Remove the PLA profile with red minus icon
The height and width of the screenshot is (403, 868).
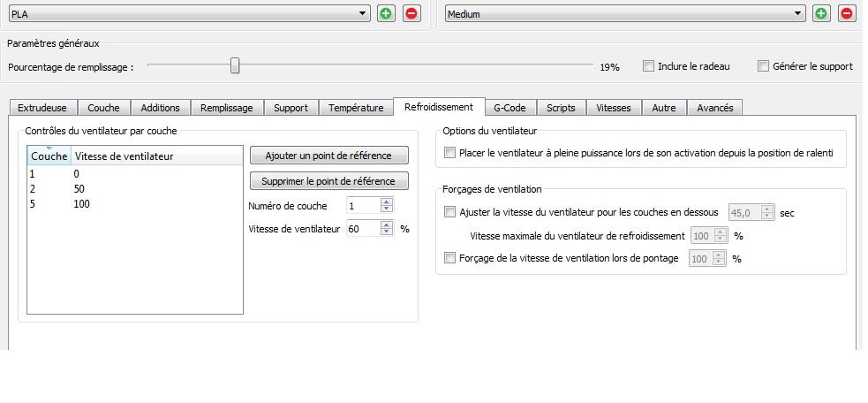[x=411, y=14]
